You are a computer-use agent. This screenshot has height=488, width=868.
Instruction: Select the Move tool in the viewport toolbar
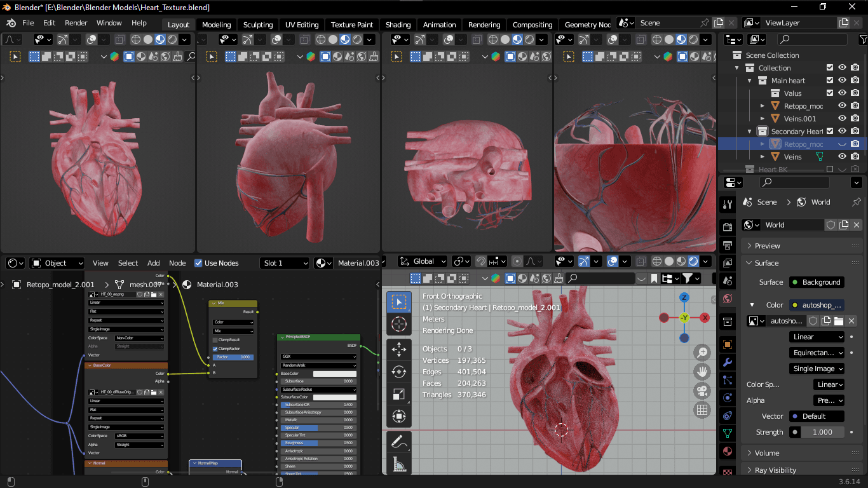tap(399, 349)
